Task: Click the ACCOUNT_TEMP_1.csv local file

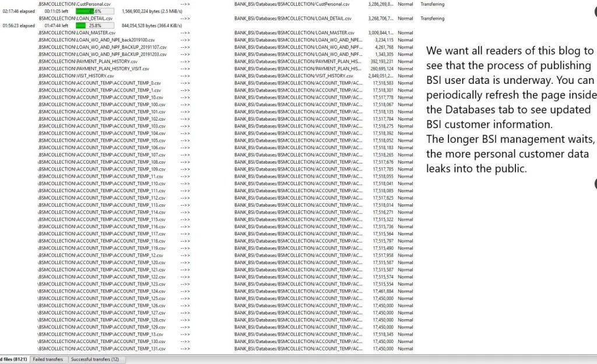Action: [99, 90]
